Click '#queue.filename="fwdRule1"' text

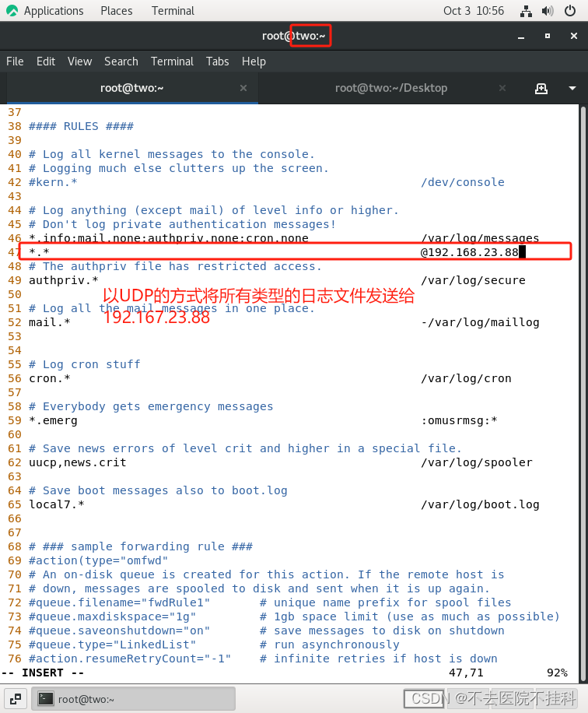[x=120, y=602]
